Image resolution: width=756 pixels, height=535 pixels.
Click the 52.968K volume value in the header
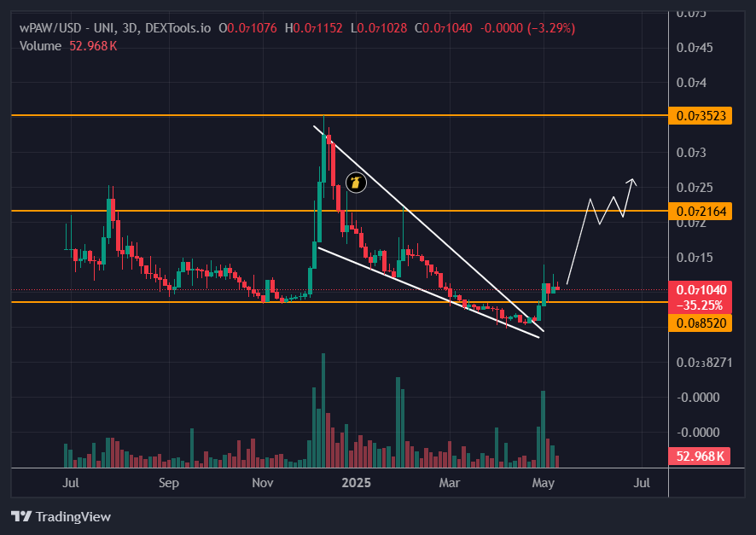(x=93, y=46)
